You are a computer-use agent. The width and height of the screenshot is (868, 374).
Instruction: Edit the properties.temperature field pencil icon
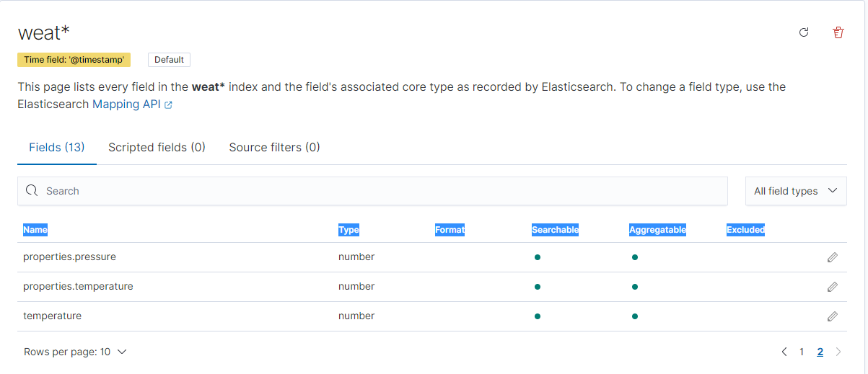[832, 287]
